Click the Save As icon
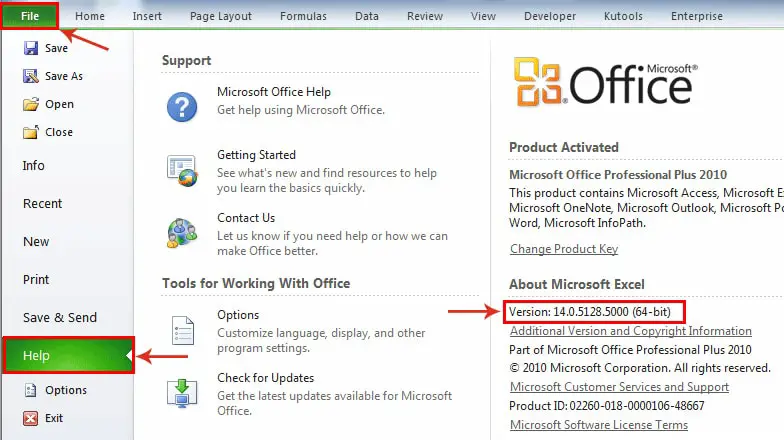 point(30,76)
